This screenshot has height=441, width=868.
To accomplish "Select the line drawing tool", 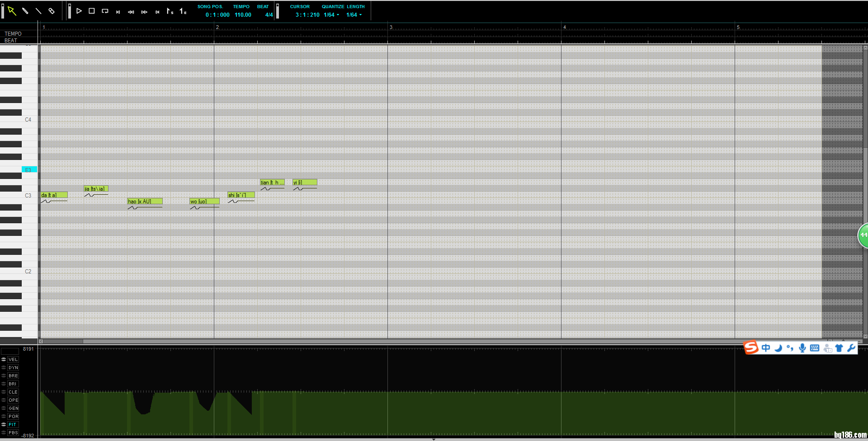I will (x=38, y=11).
